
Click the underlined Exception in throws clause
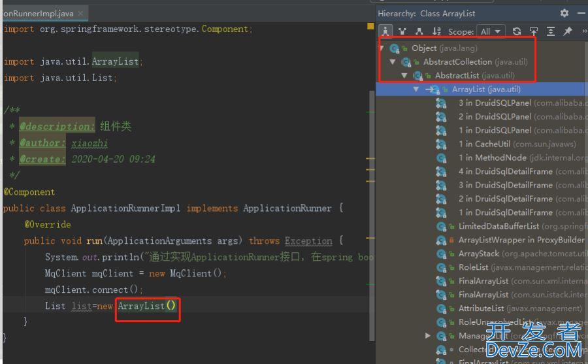pyautogui.click(x=308, y=241)
